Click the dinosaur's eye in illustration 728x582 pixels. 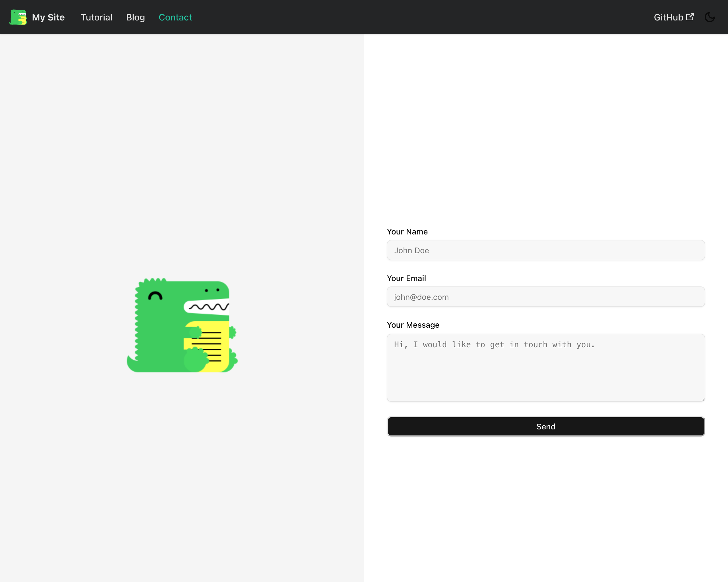[155, 296]
